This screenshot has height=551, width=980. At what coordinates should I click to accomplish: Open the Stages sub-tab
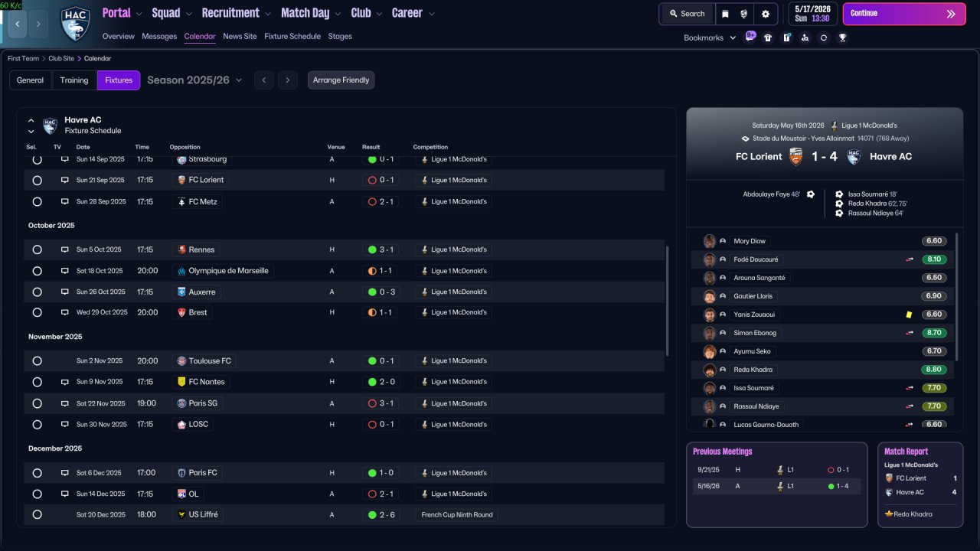[x=340, y=37]
